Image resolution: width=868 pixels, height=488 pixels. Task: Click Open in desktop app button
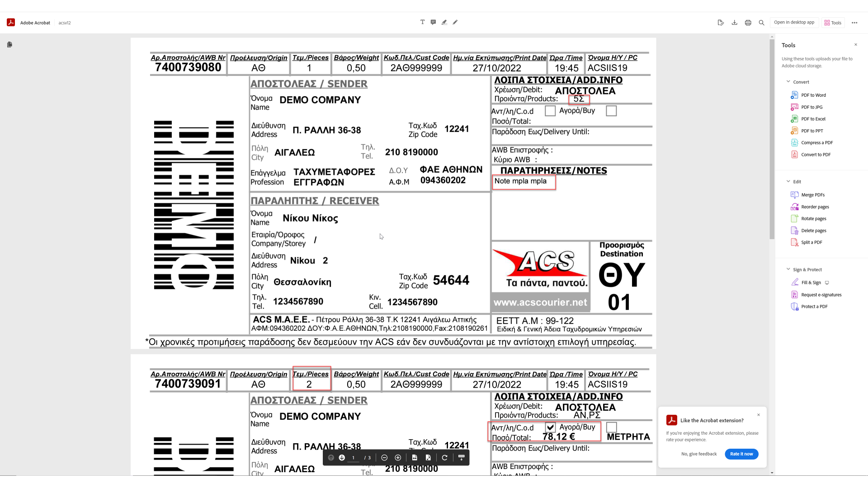tap(794, 23)
